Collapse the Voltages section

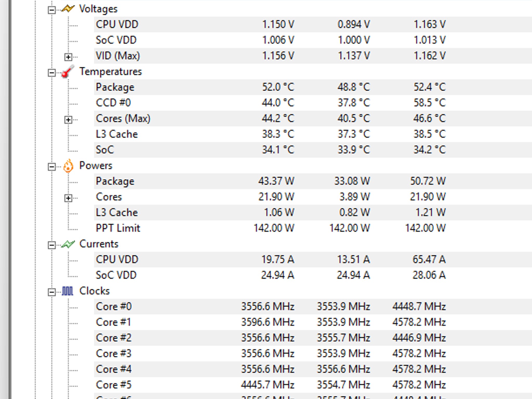click(52, 10)
